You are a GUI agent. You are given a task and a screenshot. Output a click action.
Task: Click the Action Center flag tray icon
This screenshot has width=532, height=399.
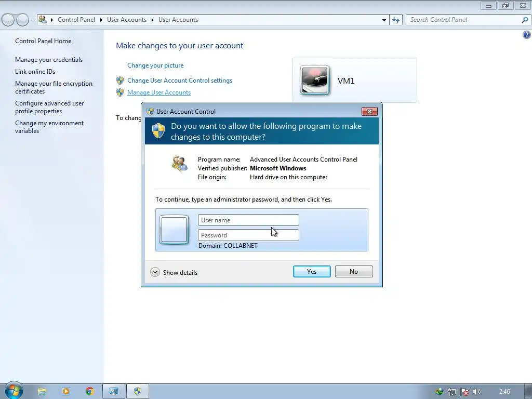464,392
